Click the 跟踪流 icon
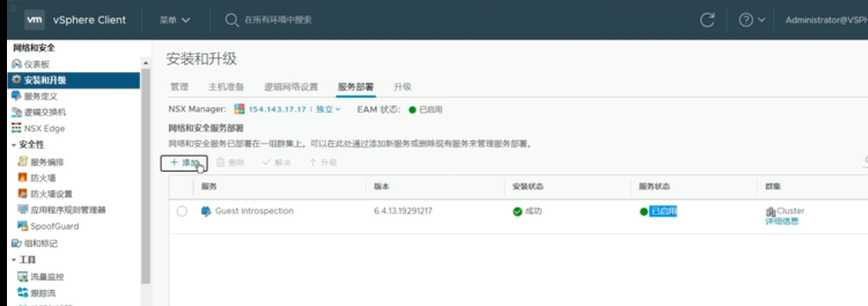The image size is (868, 306). click(x=22, y=293)
